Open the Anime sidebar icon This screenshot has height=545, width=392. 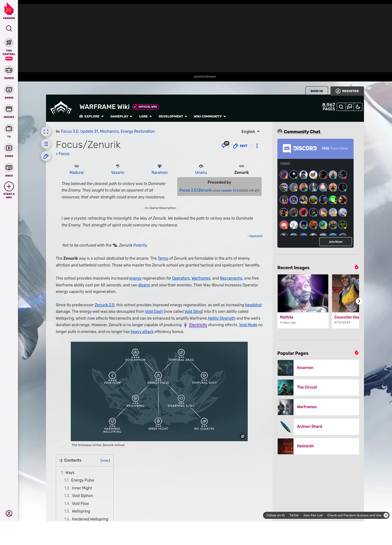point(9,90)
